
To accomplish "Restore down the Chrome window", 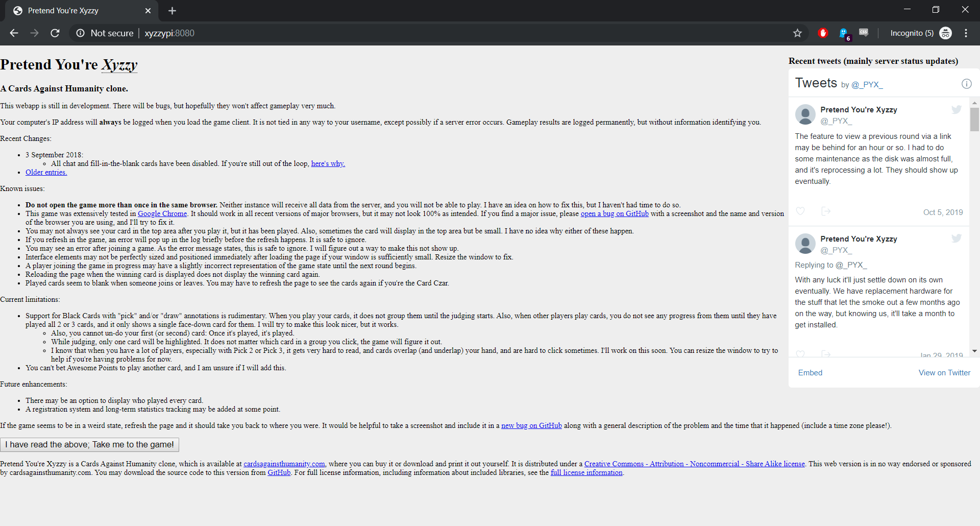I will 936,10.
